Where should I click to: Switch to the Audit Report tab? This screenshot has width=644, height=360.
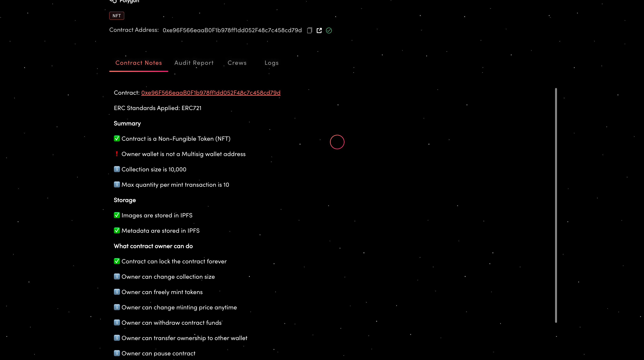194,63
